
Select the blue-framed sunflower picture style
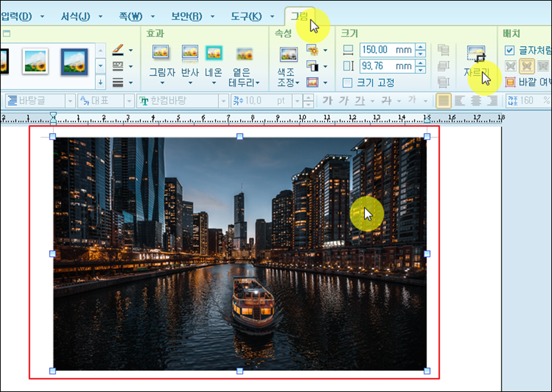75,61
